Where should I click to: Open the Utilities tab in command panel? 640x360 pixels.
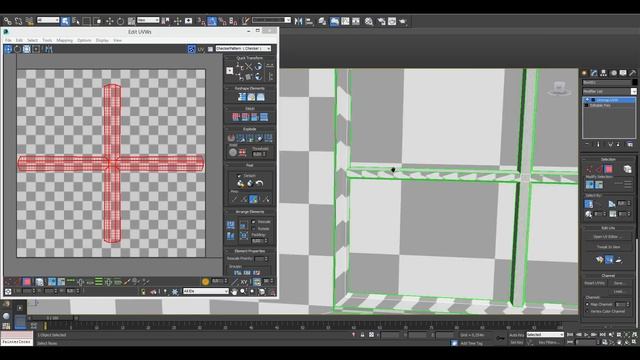[x=632, y=73]
